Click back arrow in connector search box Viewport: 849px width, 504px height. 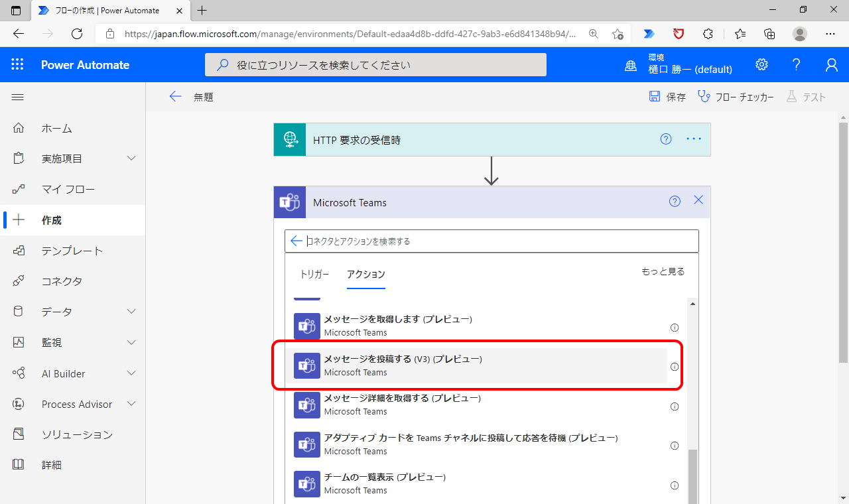coord(296,241)
